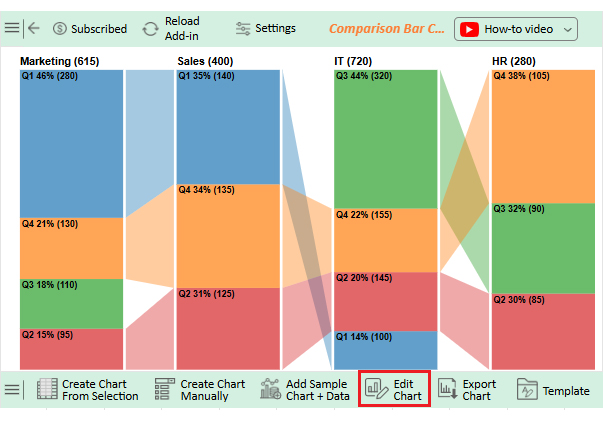Image resolution: width=603 pixels, height=422 pixels.
Task: Click the Marketing (615) column header
Action: coord(59,62)
